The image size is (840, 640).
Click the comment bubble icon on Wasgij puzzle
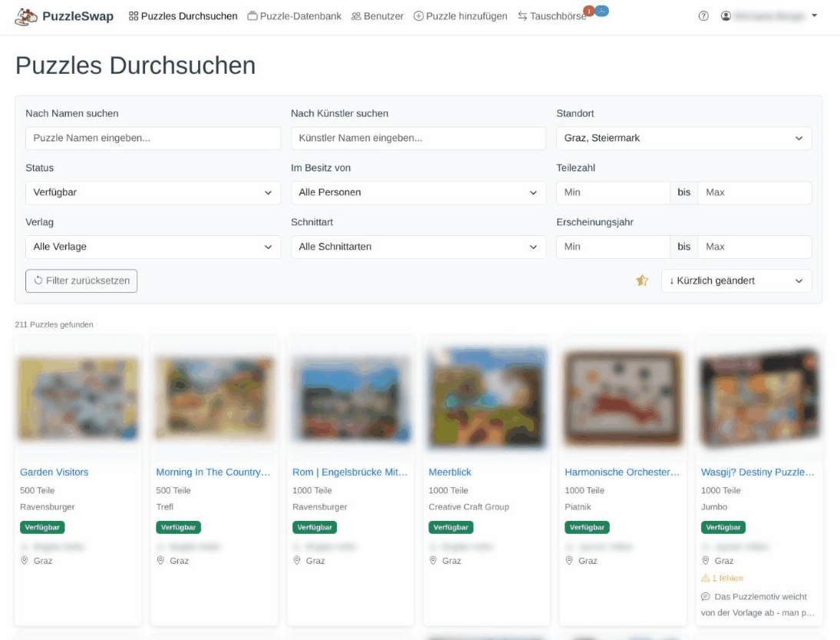tap(706, 596)
